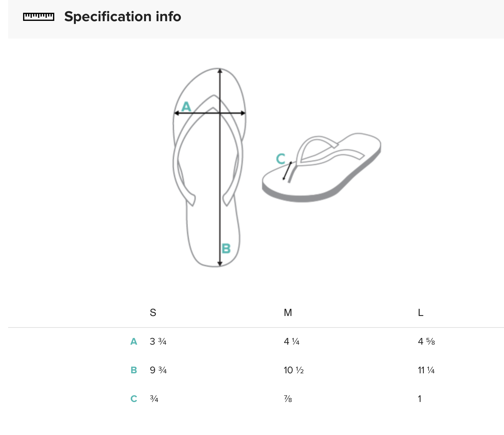Viewport: 504px width, 435px height.
Task: Click the 4 ¼ width value for M
Action: [x=291, y=342]
